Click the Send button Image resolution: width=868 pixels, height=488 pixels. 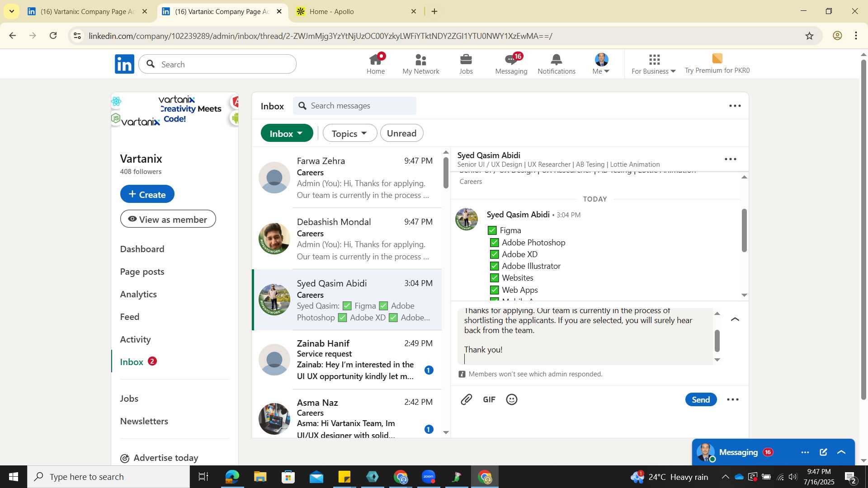[x=701, y=399]
